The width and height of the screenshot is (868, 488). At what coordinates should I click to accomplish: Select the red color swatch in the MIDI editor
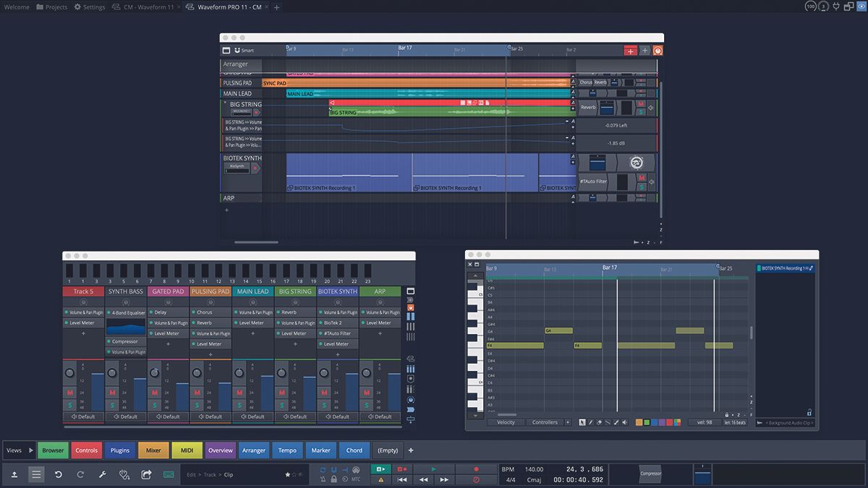669,423
